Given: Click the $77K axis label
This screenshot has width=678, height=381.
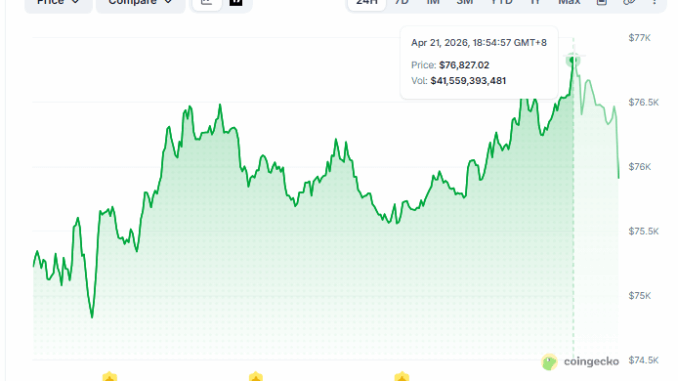Looking at the screenshot, I should (x=640, y=38).
